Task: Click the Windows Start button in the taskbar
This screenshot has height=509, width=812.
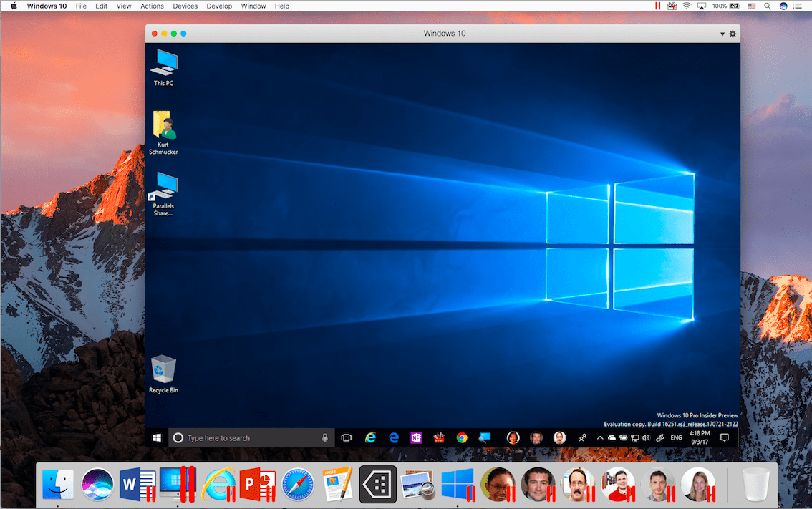Action: (x=157, y=438)
